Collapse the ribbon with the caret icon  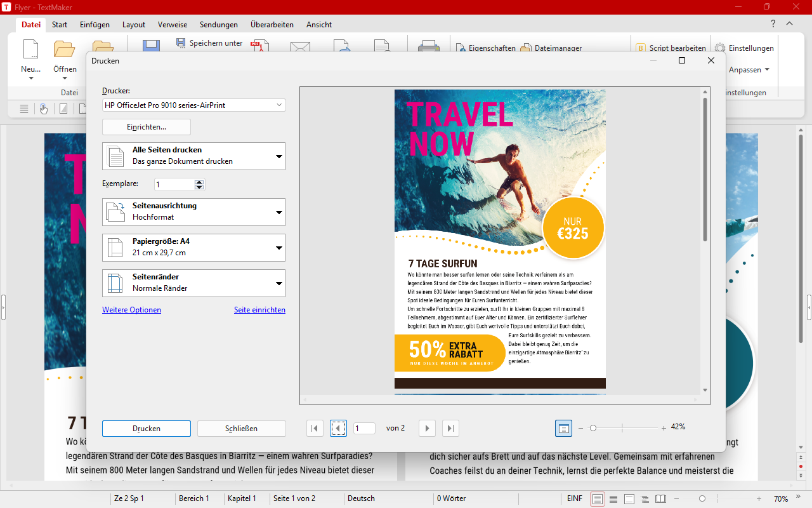coord(790,23)
